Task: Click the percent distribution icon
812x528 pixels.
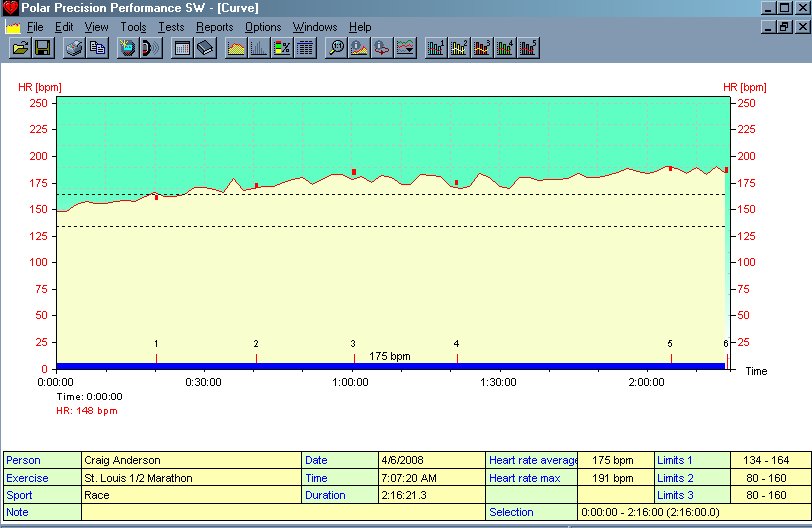Action: coord(283,48)
